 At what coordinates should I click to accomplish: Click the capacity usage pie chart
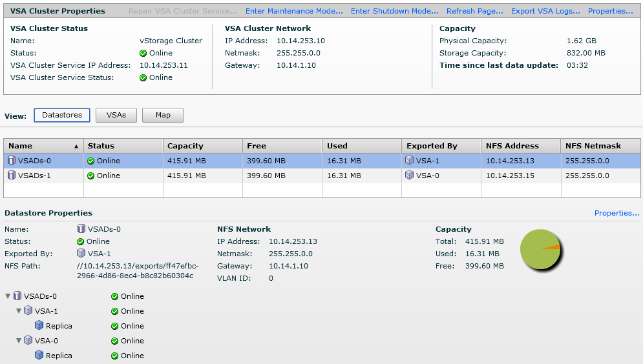540,249
